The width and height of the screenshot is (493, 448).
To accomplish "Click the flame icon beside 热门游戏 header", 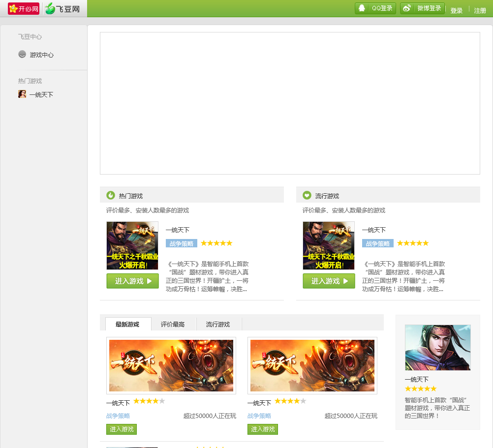I will (110, 195).
